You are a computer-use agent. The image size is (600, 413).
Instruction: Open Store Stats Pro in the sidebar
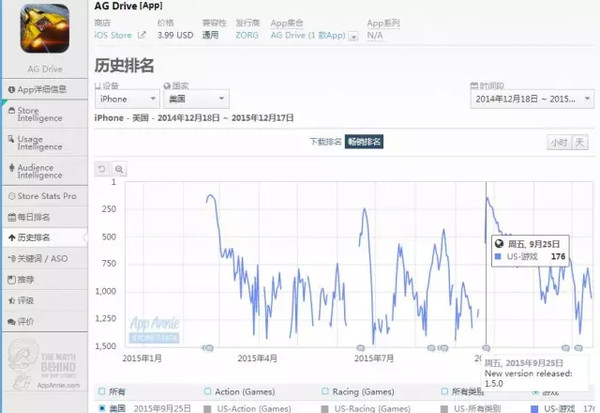pos(45,196)
